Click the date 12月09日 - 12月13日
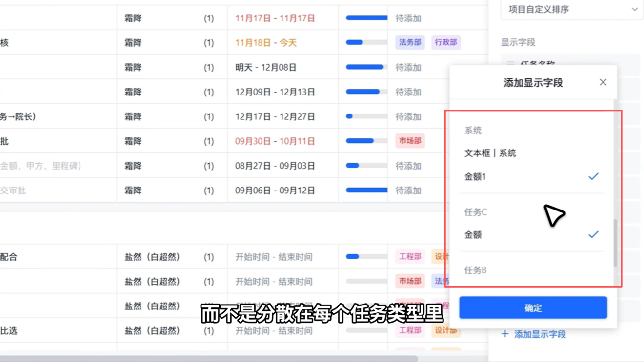 click(275, 92)
